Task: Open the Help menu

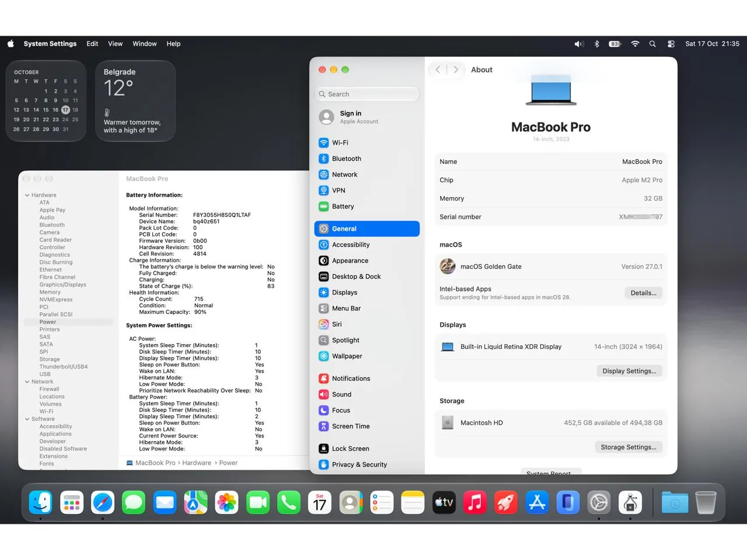Action: point(173,44)
